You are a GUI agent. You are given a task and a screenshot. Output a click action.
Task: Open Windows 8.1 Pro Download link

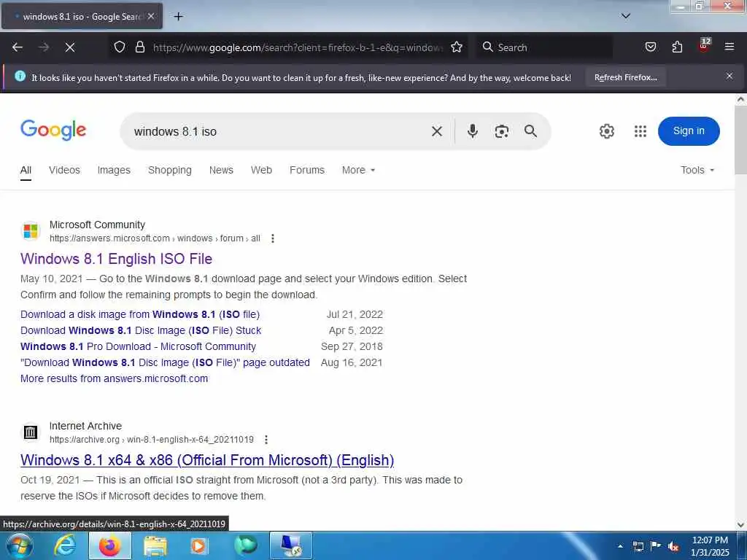click(138, 346)
